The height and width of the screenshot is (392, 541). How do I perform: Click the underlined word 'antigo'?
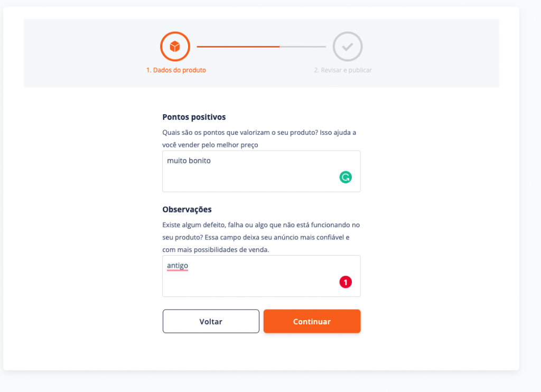coord(178,266)
